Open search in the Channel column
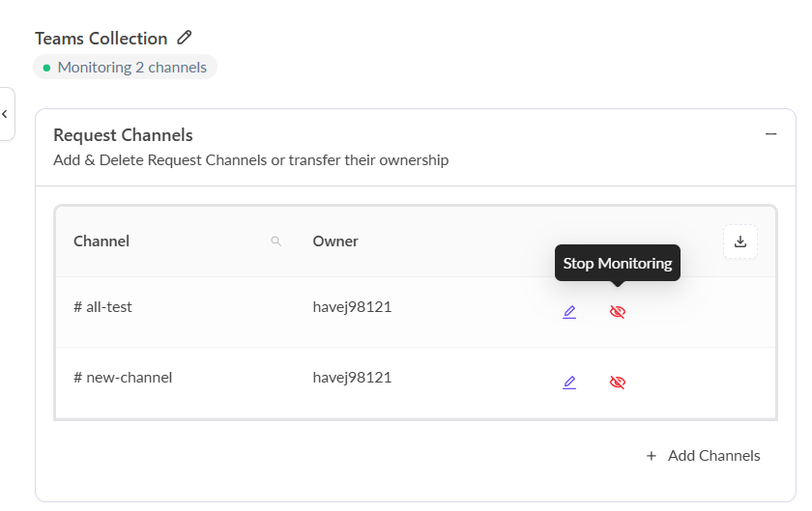This screenshot has height=511, width=812. 276,241
